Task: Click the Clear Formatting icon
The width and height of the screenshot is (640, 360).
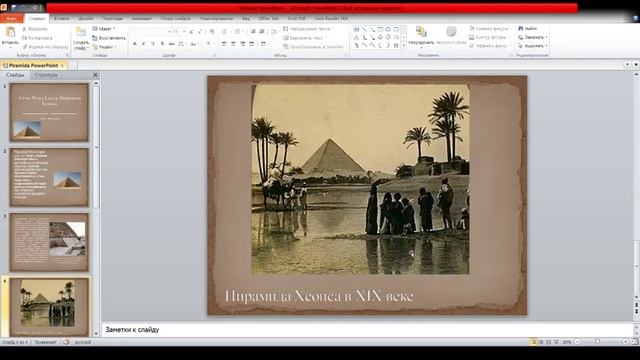Action: coord(212,31)
